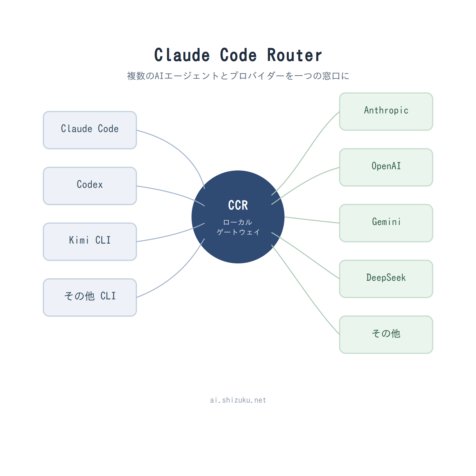The image size is (476, 476).
Task: Select the その他 CLI node
Action: point(90,297)
